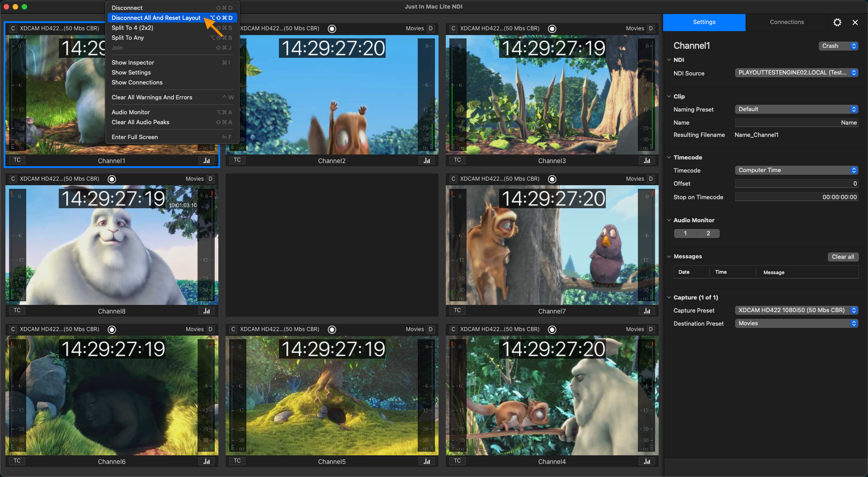
Task: Select Clear All Warnings And Errors
Action: (x=172, y=98)
